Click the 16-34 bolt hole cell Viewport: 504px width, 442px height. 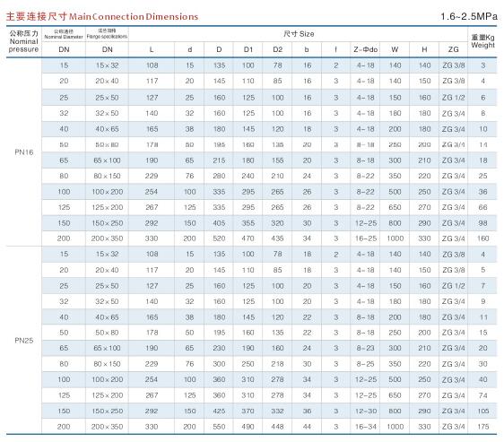click(366, 427)
